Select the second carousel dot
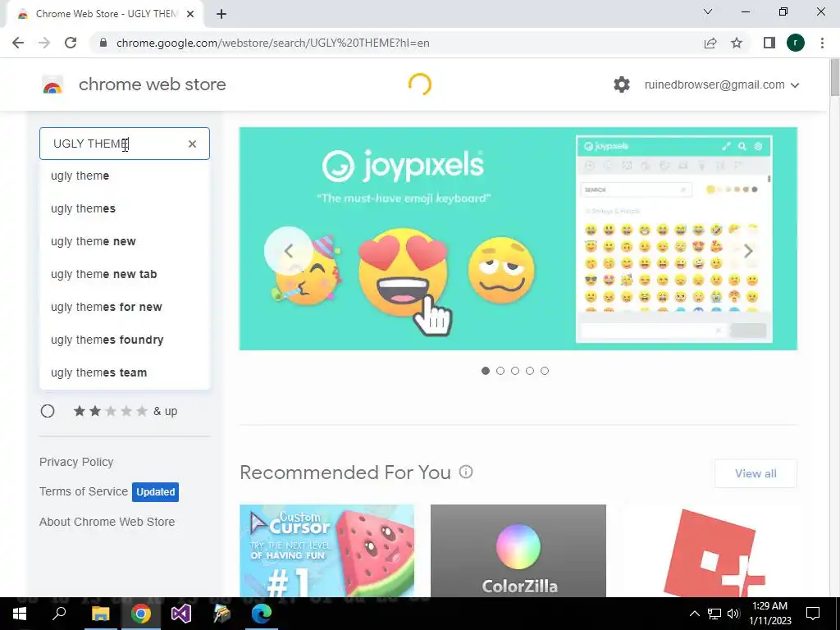The height and width of the screenshot is (630, 840). (500, 371)
